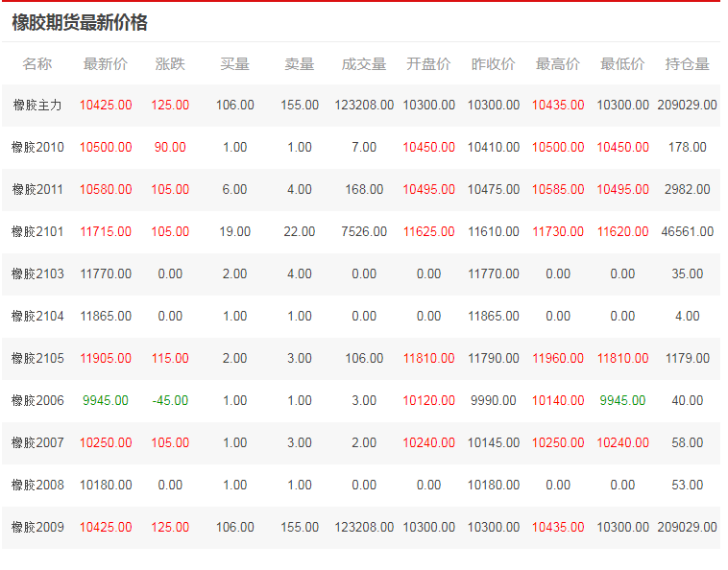Select the 橡胶2101 contract name
This screenshot has width=728, height=570.
[37, 231]
